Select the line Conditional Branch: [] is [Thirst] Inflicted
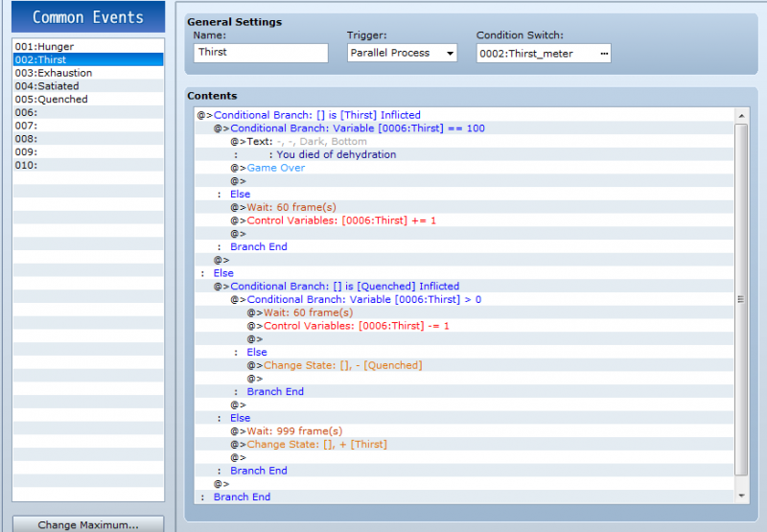 tap(464, 115)
